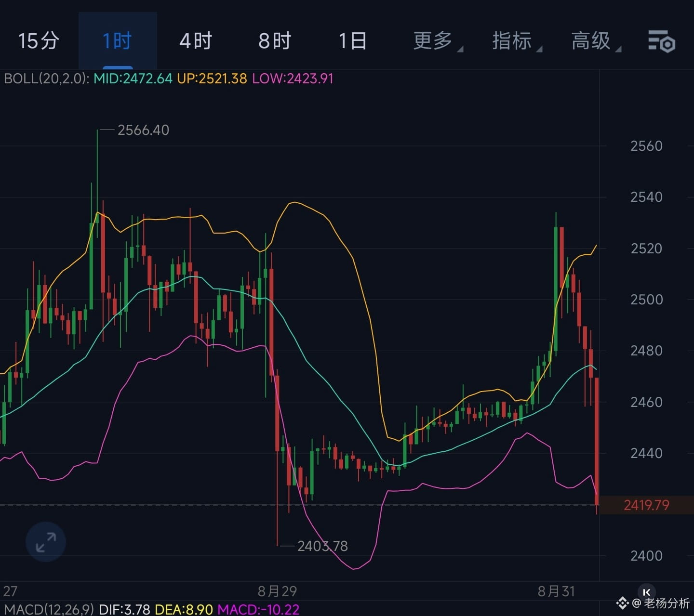Open the 指标 indicators dropdown
The height and width of the screenshot is (616, 694).
coord(517,41)
